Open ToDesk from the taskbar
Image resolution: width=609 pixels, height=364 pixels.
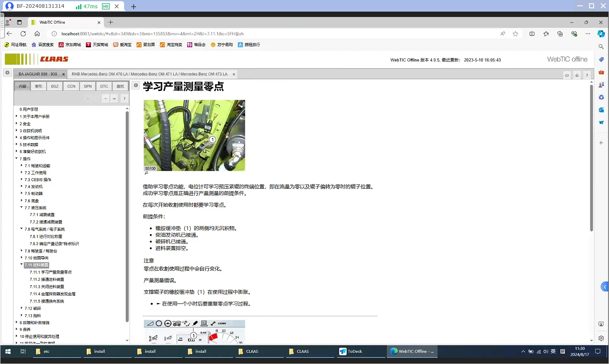pos(360,352)
